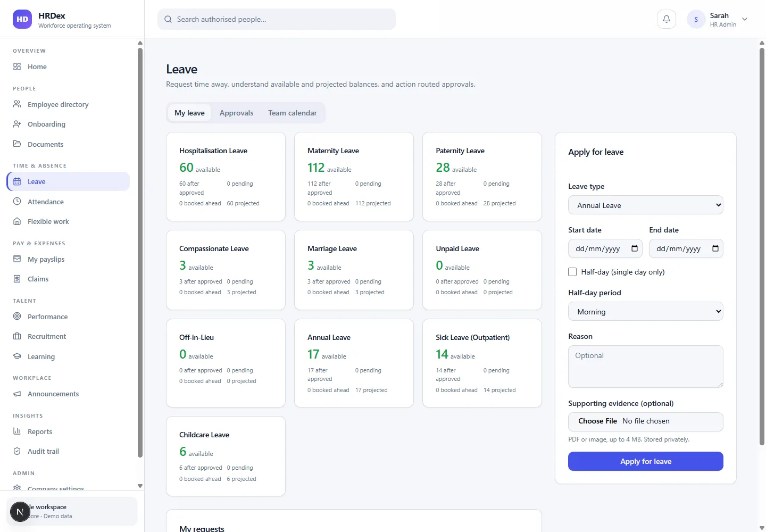Go to Home in the sidebar

(68, 66)
